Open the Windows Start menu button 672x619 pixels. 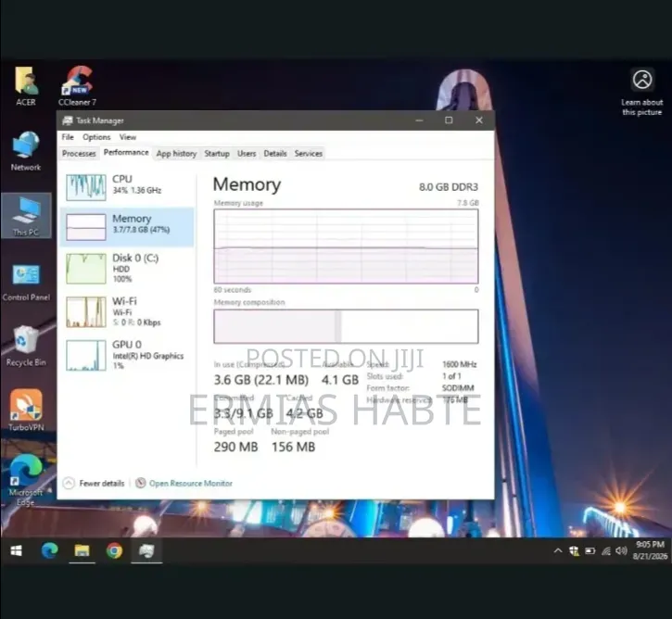point(17,550)
